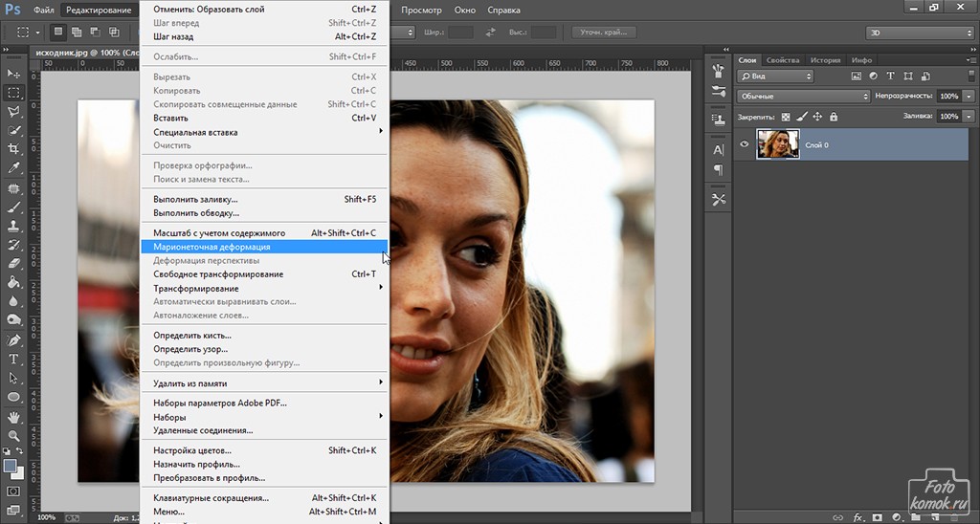The image size is (980, 524).
Task: Pick the Eyedropper tool
Action: tap(13, 167)
